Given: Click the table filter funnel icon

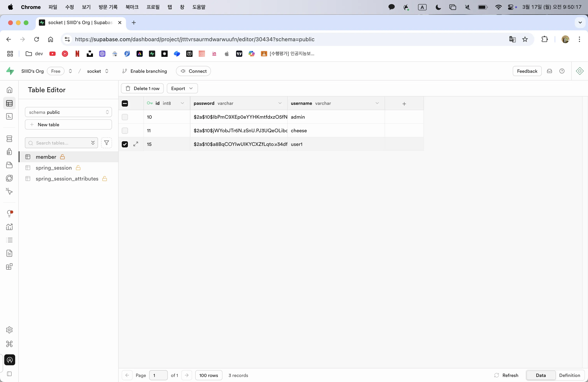Looking at the screenshot, I should [107, 143].
